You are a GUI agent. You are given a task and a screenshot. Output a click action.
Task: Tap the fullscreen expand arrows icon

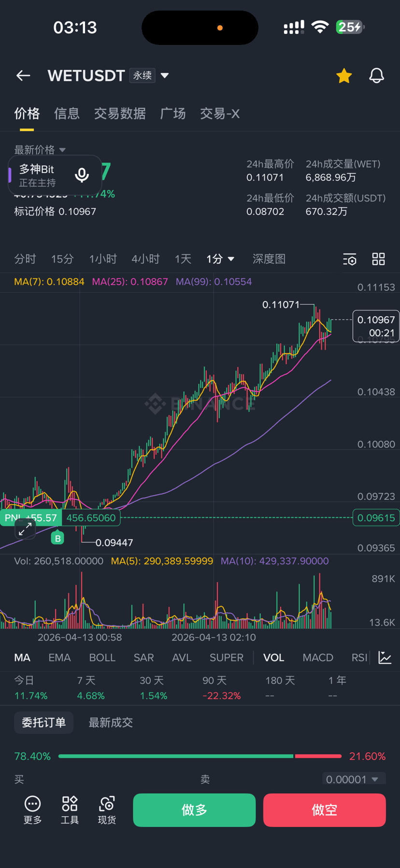coord(25,530)
